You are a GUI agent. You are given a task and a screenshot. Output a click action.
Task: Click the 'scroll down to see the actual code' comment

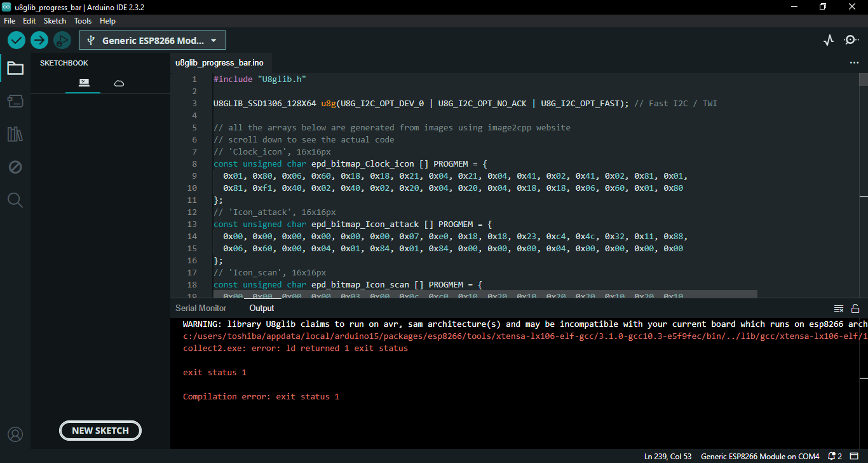pyautogui.click(x=304, y=139)
